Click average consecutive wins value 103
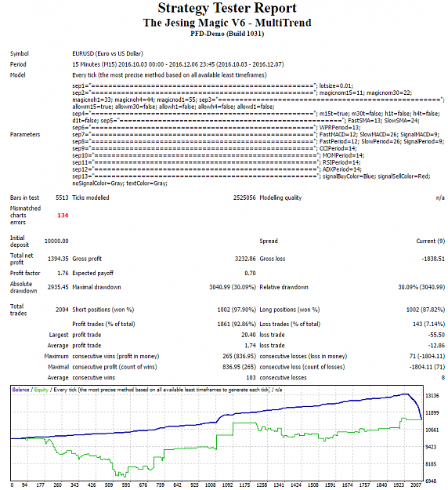Screen dimensions: 448x490 [x=251, y=378]
